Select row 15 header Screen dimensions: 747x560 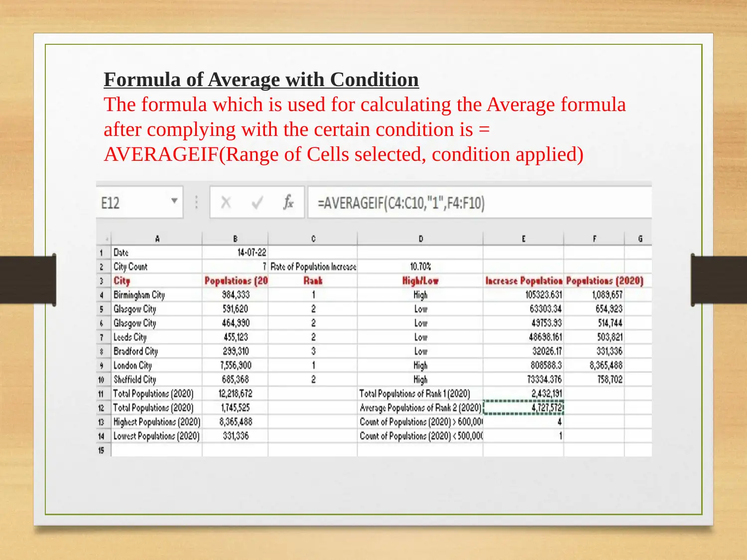(103, 450)
